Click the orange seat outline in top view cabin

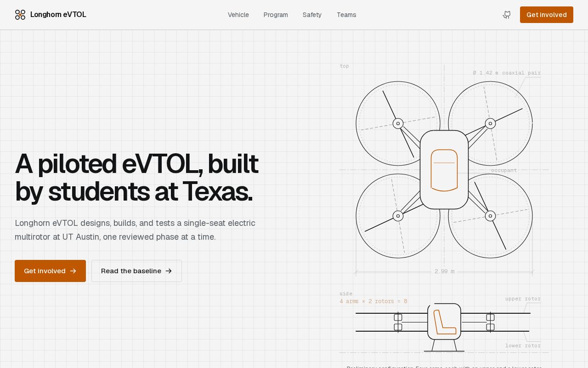pos(444,170)
